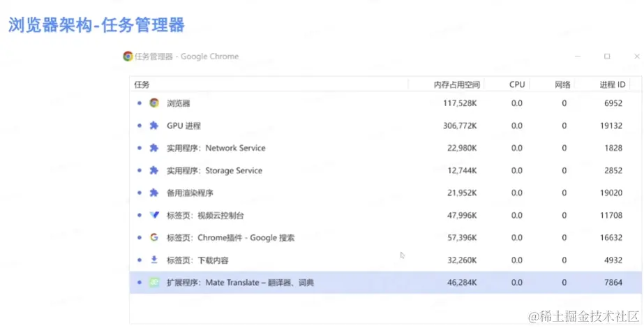644x328 pixels.
Task: Sort by the 任务 column header
Action: coord(269,84)
